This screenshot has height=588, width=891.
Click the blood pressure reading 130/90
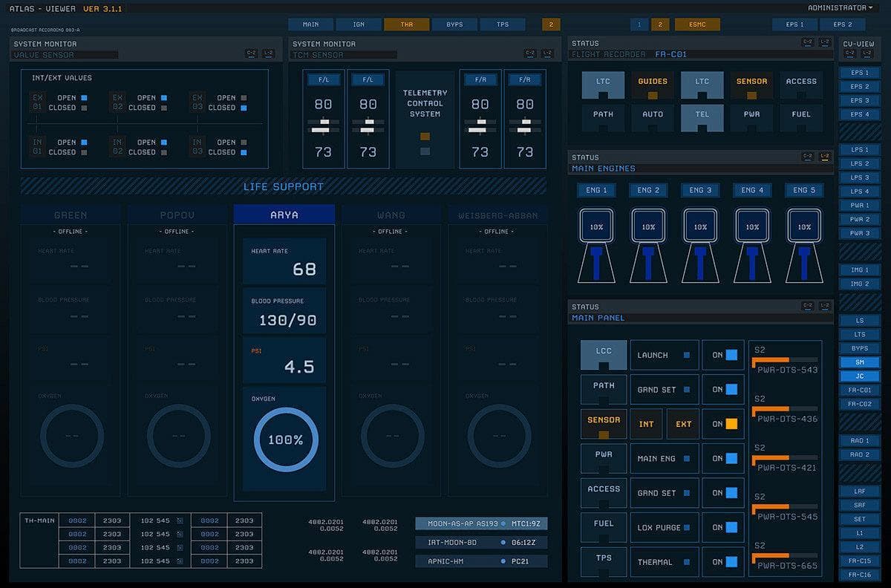pos(287,320)
